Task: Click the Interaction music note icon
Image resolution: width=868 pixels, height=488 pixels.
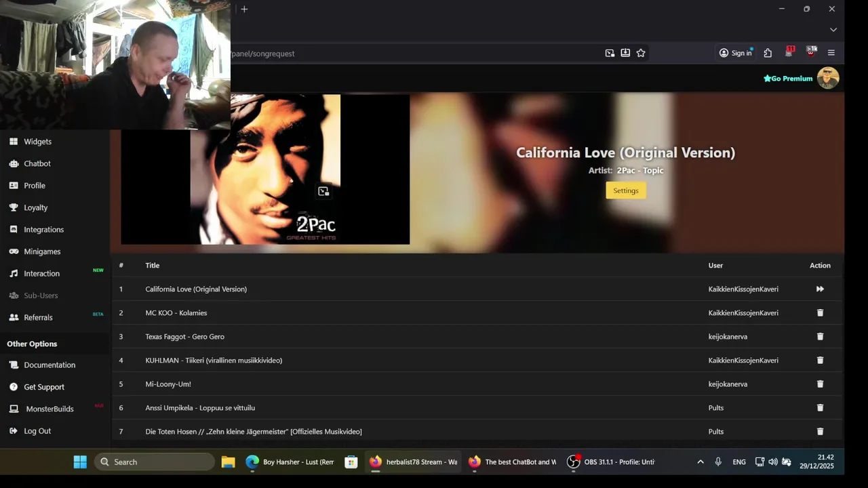Action: point(14,274)
